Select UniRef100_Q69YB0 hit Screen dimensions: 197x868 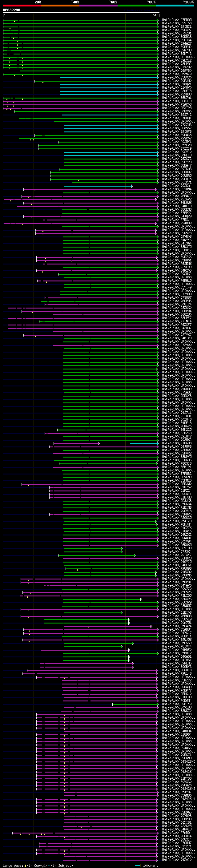tap(177, 71)
